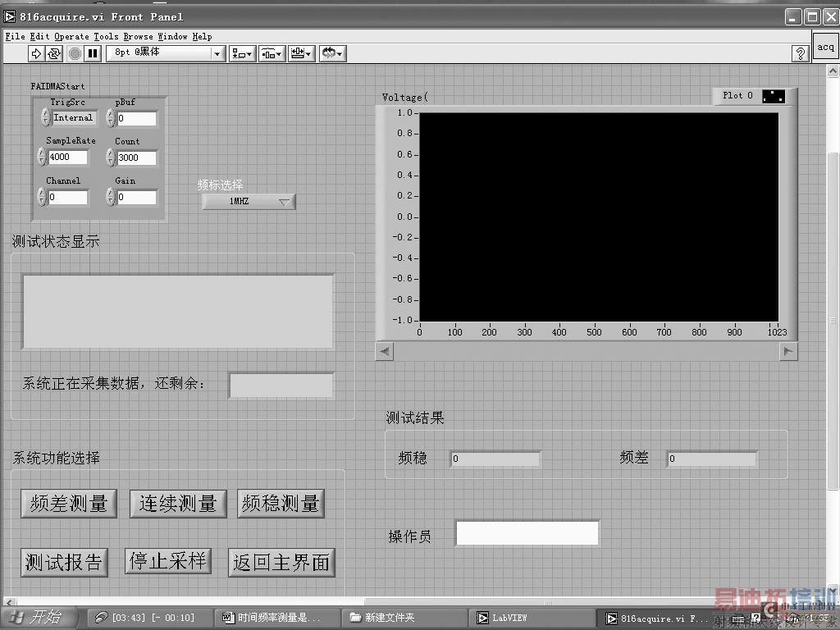Open the 频标选择 1MHZ dropdown
The height and width of the screenshot is (630, 840).
tap(249, 202)
